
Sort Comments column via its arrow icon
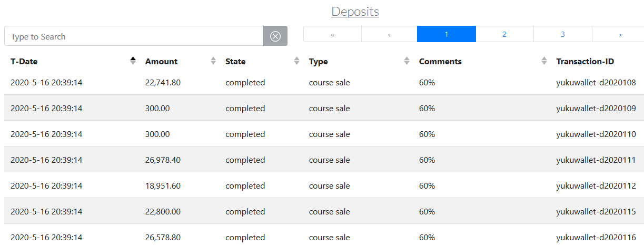tap(544, 61)
